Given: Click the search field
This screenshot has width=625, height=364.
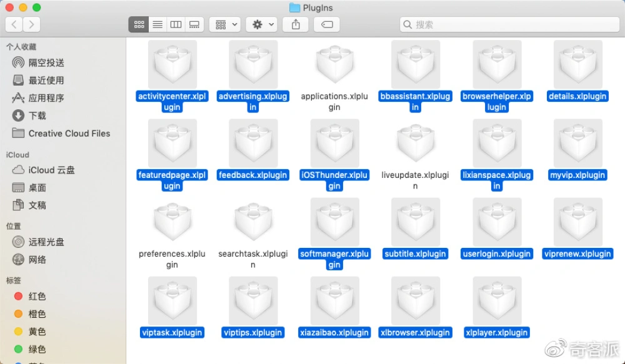Looking at the screenshot, I should pos(509,25).
